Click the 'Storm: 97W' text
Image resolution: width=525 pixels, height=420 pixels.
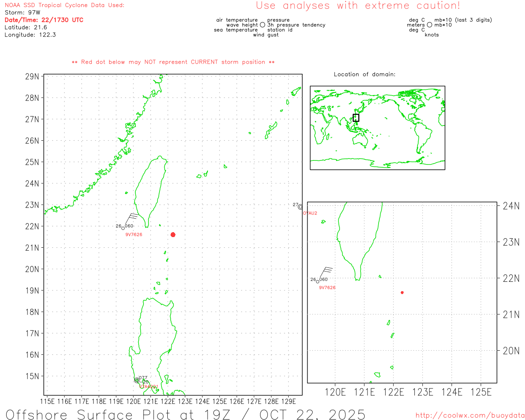coord(23,13)
